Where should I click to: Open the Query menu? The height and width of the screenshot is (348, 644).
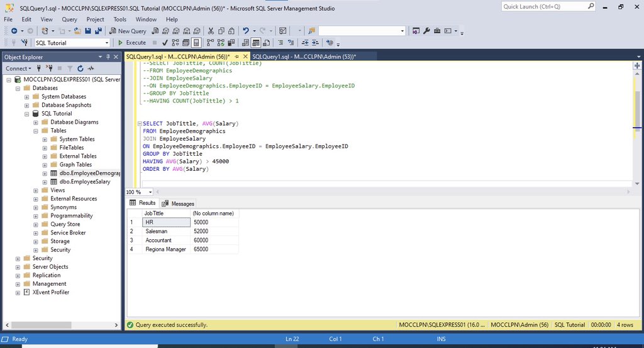[69, 19]
